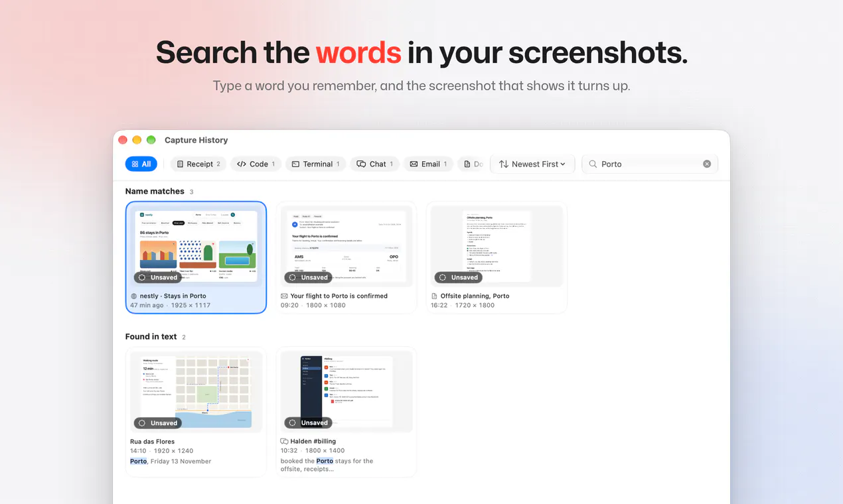This screenshot has height=504, width=843.
Task: Click the Unsaved badge on the flight email capture
Action: click(309, 277)
